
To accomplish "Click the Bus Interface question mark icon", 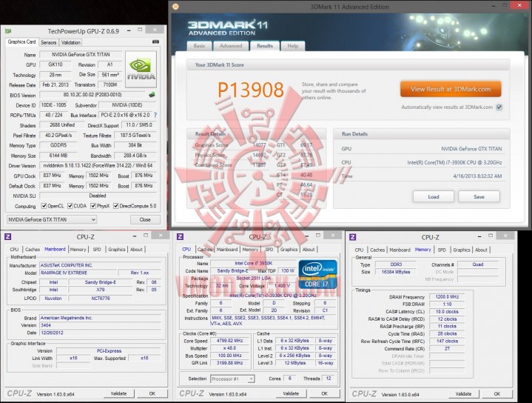I will pyautogui.click(x=155, y=115).
